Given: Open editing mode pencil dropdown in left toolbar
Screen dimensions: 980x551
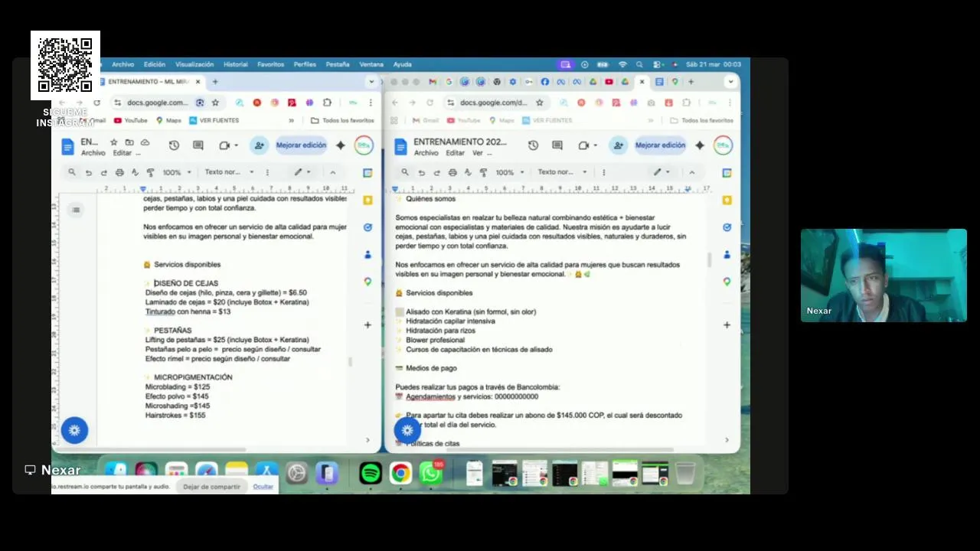Looking at the screenshot, I should coord(303,172).
